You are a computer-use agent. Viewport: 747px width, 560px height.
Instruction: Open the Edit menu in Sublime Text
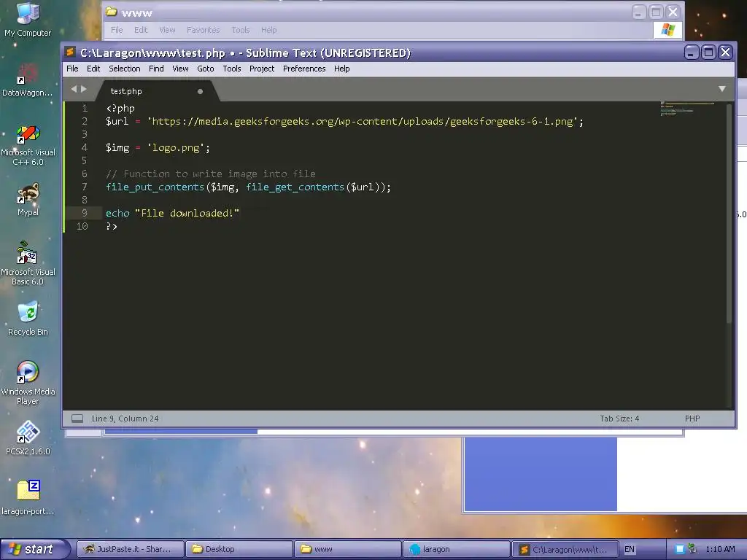93,69
